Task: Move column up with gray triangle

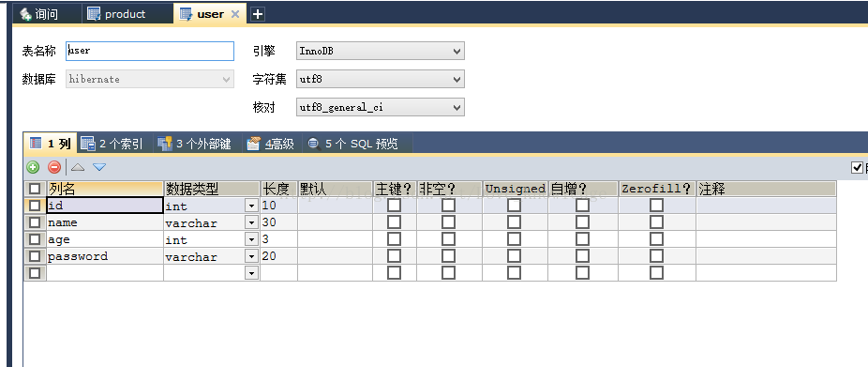Action: pyautogui.click(x=78, y=167)
